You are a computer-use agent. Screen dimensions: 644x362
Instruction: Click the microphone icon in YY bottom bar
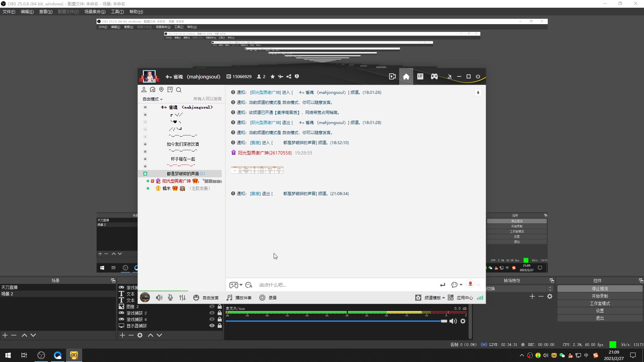[170, 298]
